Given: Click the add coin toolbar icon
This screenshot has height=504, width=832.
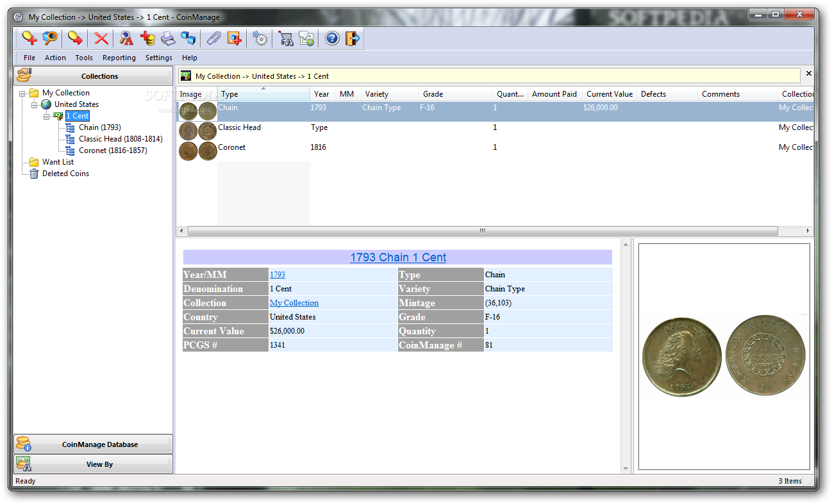Looking at the screenshot, I should tap(29, 38).
